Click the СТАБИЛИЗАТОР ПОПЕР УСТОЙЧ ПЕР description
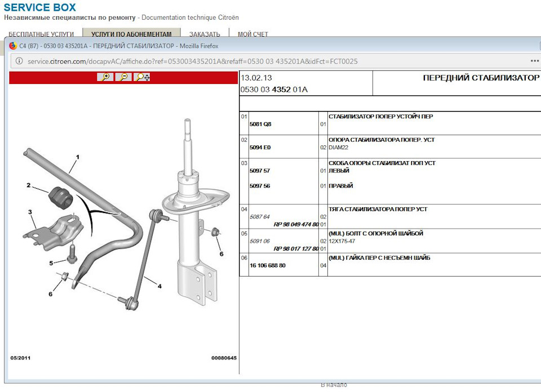Image resolution: width=541 pixels, height=392 pixels. 380,117
